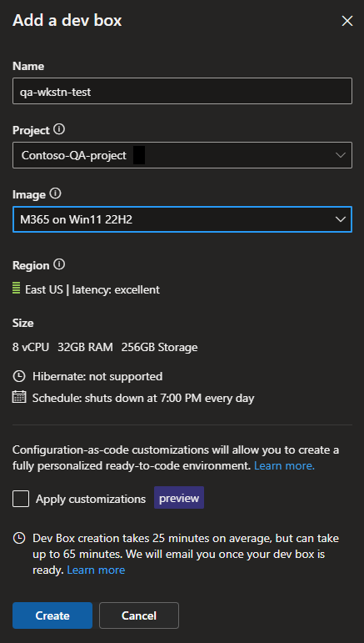
Task: Click the Image info icon
Action: click(x=55, y=193)
